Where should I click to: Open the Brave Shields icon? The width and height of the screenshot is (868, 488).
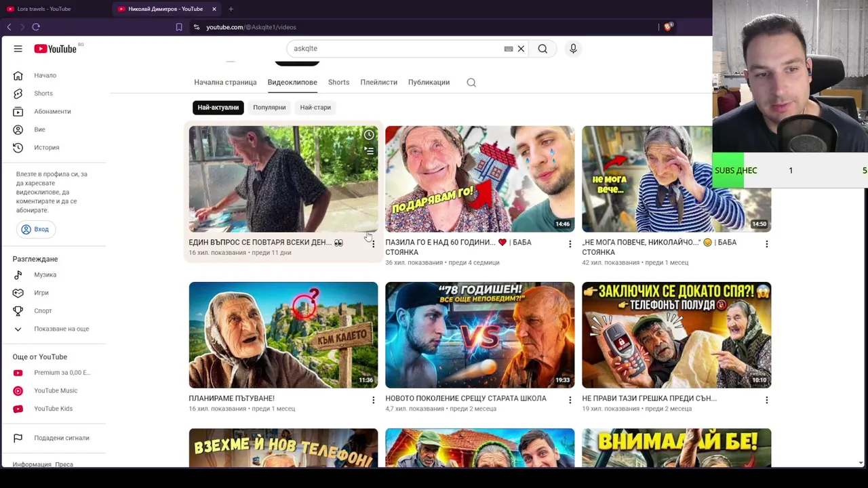[x=668, y=27]
